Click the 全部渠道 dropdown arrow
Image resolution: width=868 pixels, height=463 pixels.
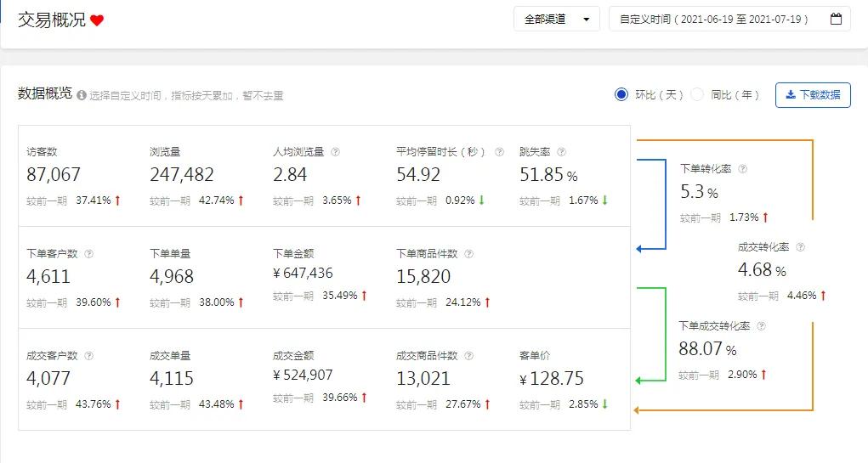pyautogui.click(x=587, y=20)
